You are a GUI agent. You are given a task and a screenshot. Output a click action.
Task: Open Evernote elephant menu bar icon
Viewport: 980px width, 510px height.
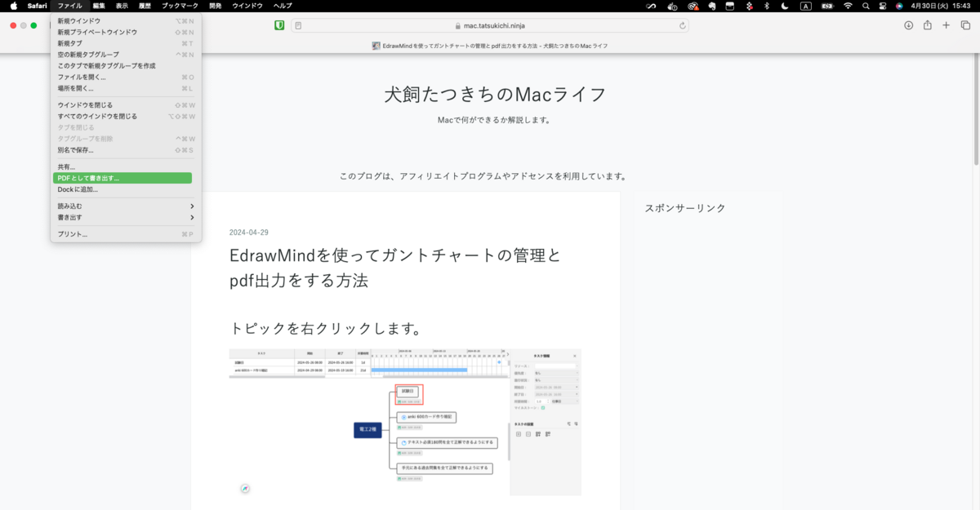click(x=711, y=6)
